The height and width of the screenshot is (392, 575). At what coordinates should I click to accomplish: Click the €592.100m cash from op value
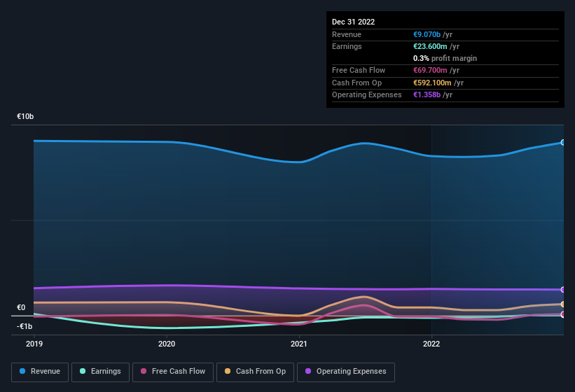coord(432,83)
